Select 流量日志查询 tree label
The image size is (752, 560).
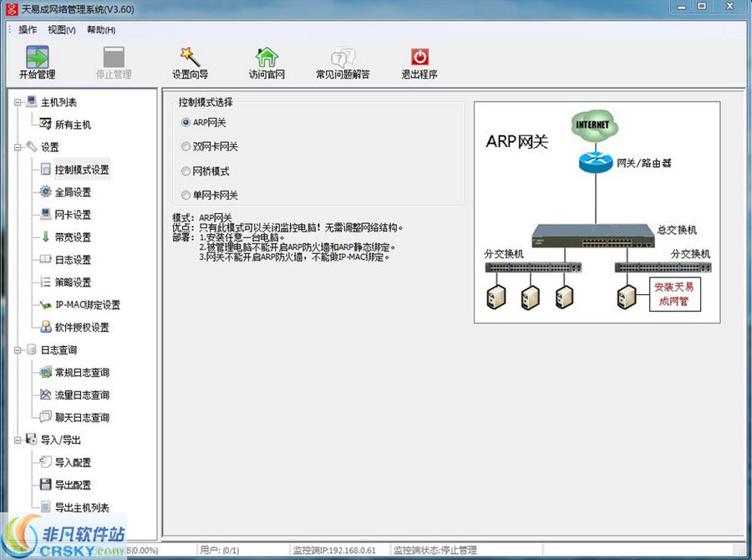tap(82, 395)
